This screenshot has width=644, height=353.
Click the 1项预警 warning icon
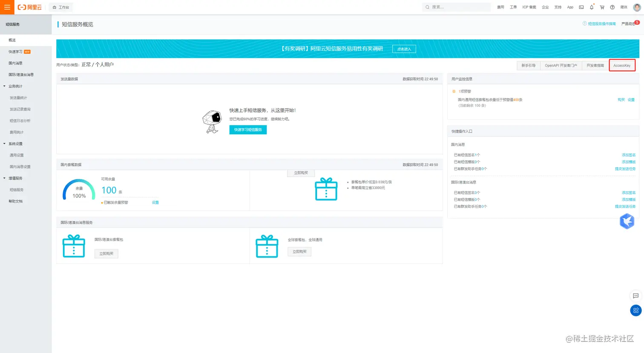tap(454, 92)
